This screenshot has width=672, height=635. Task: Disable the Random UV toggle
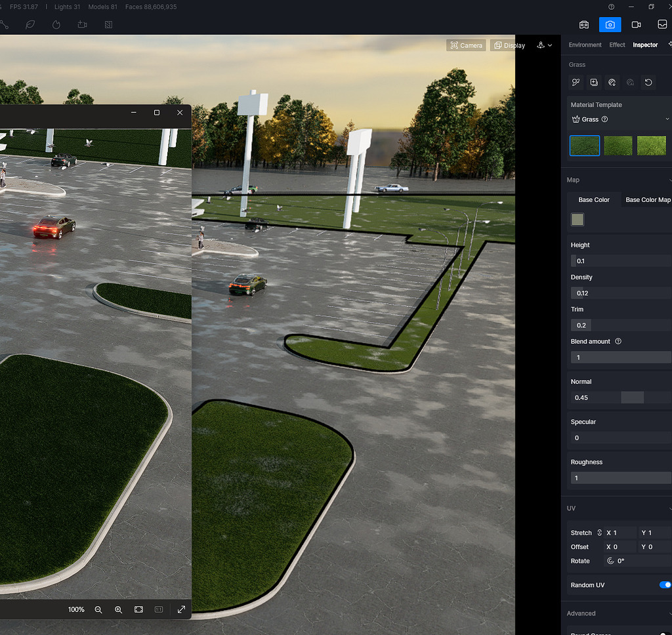coord(665,584)
